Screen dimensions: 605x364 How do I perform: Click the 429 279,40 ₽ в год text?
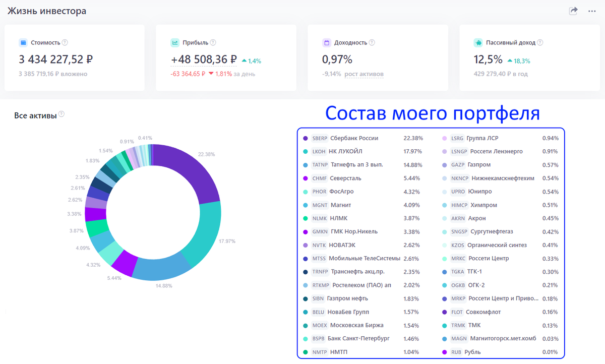(x=501, y=74)
